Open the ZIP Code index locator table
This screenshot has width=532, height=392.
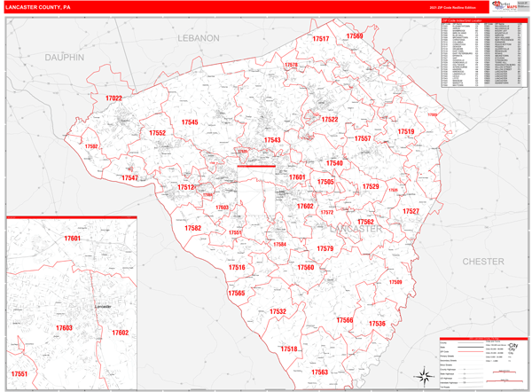click(484, 53)
